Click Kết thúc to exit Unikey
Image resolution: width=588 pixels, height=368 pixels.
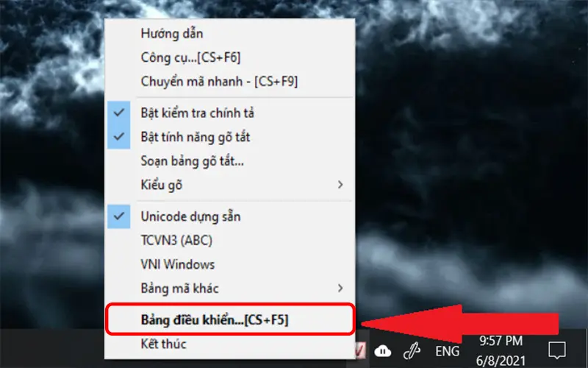(x=163, y=344)
